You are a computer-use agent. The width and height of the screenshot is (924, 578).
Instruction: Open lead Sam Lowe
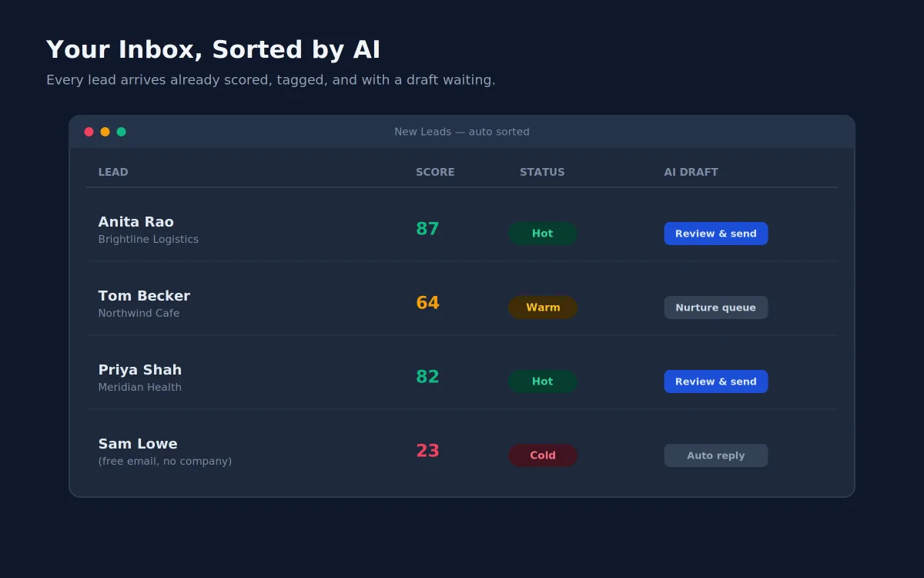pyautogui.click(x=138, y=444)
